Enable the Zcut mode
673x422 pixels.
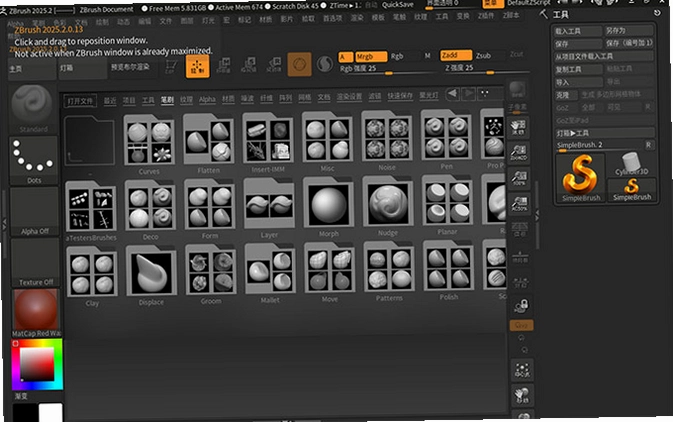[517, 54]
